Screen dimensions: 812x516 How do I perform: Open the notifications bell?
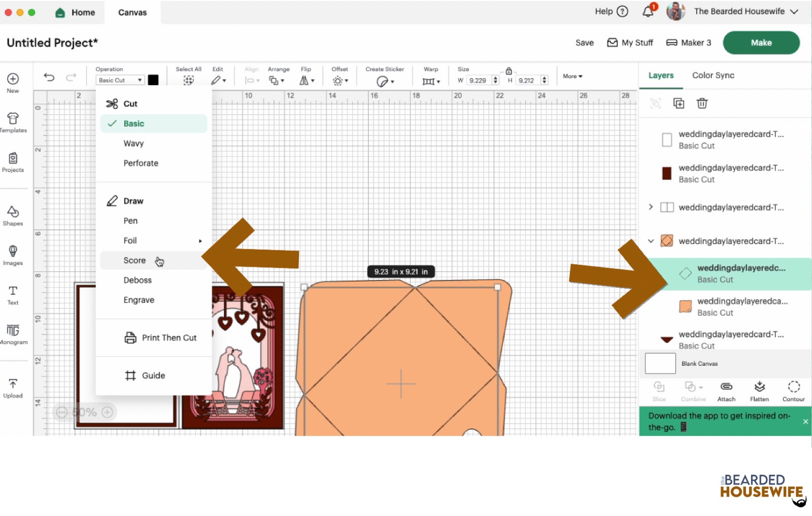pos(648,12)
